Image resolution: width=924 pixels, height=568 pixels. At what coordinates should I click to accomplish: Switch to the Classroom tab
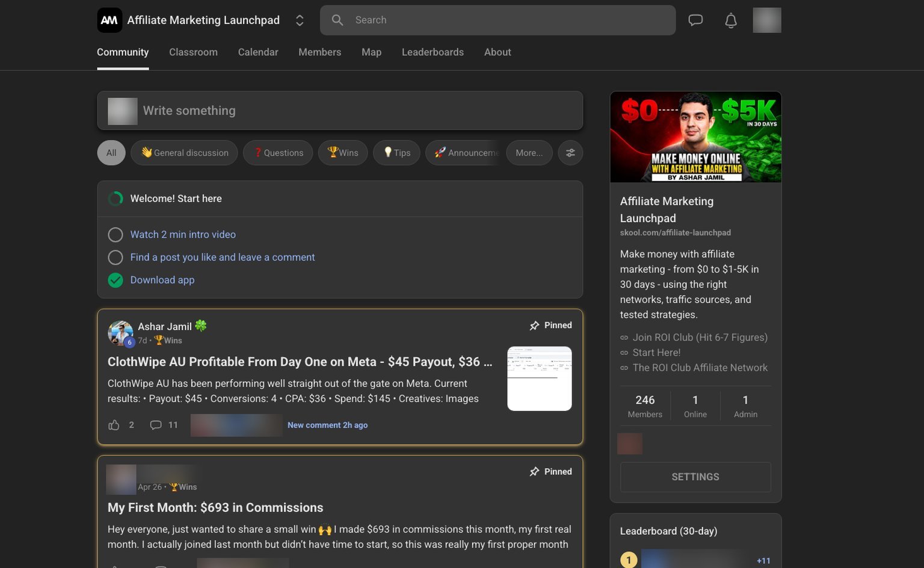(193, 52)
